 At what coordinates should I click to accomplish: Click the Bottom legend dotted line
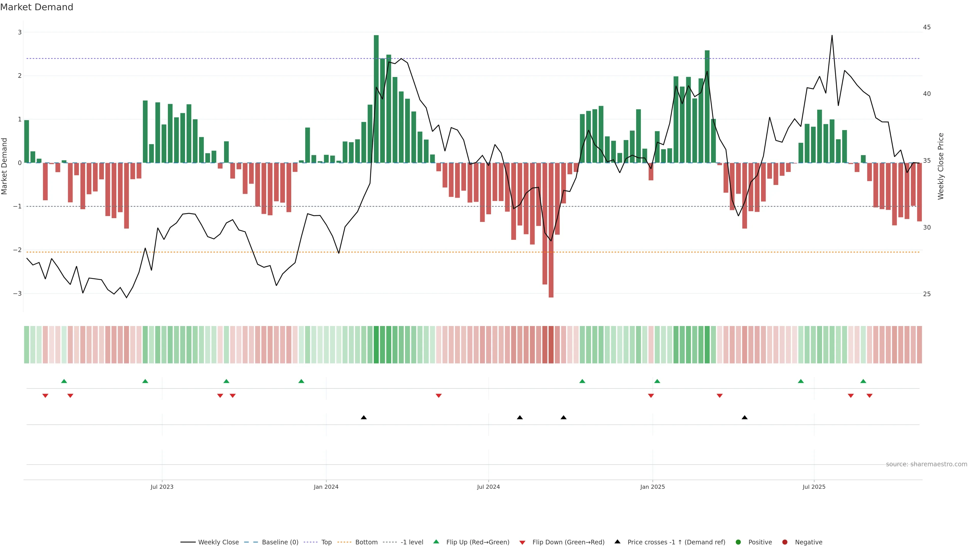coord(344,542)
